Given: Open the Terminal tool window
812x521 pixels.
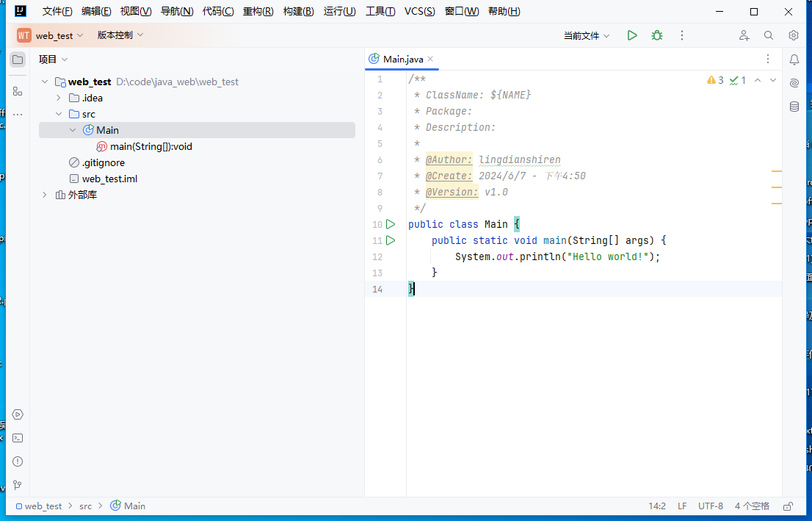Looking at the screenshot, I should (x=18, y=438).
